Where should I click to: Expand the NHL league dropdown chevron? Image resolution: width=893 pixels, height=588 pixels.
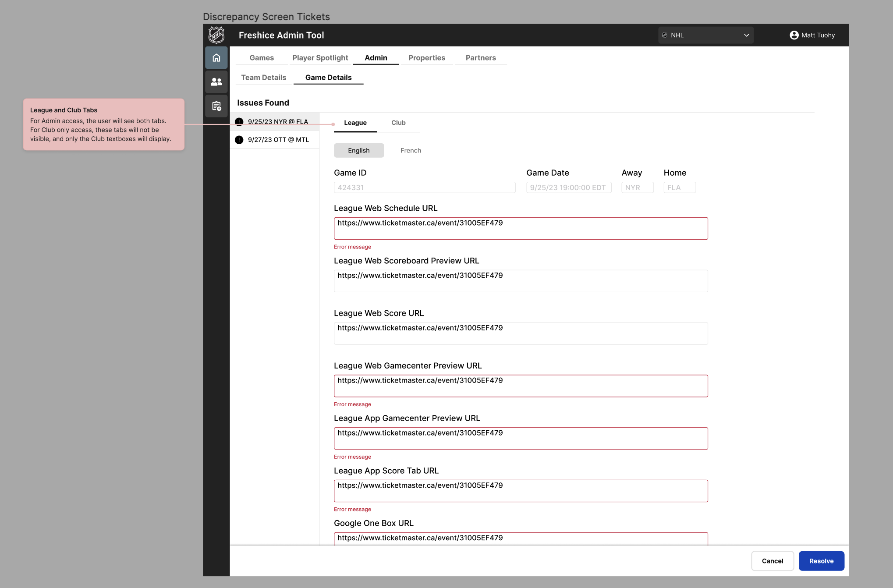pyautogui.click(x=746, y=35)
